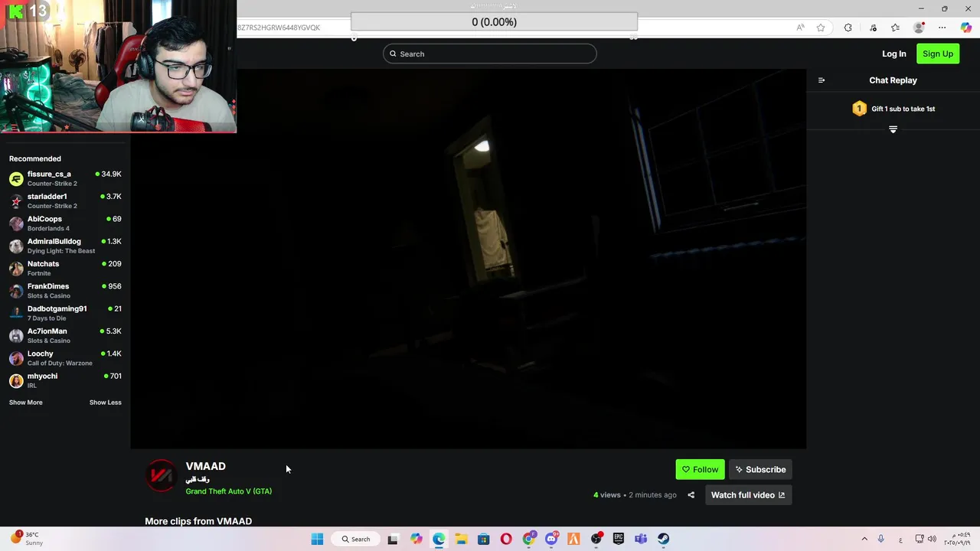The width and height of the screenshot is (980, 551).
Task: Click the Chat Replay heading
Action: click(x=893, y=80)
